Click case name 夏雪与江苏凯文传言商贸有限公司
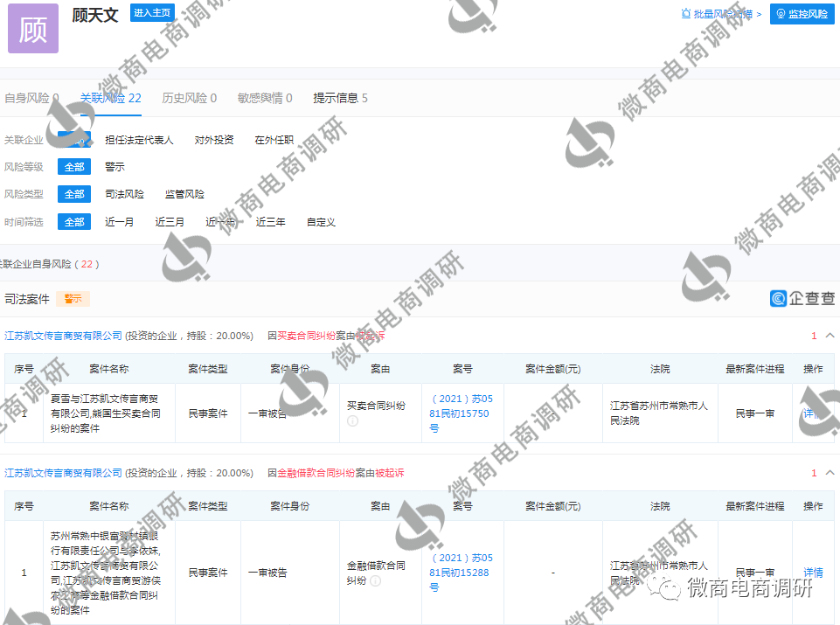840x625 pixels. (x=105, y=413)
